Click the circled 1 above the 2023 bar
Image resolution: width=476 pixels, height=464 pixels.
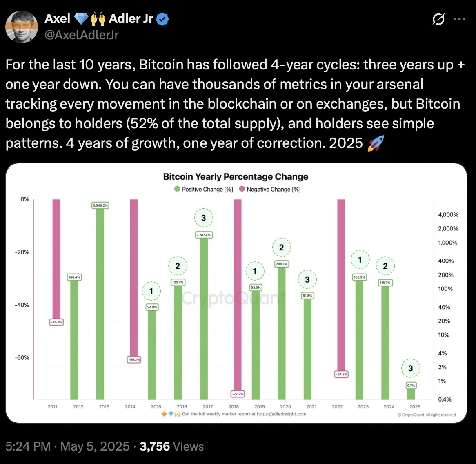click(360, 260)
